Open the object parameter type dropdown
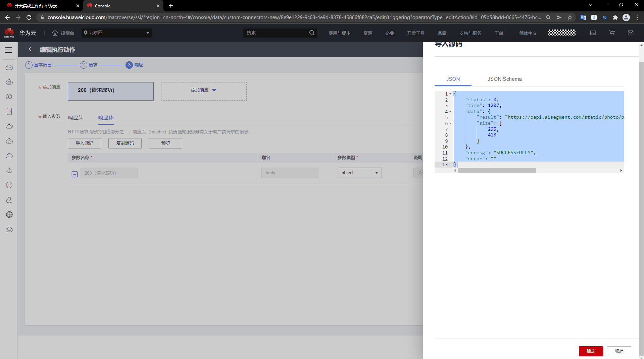The width and height of the screenshot is (644, 359). pos(359,173)
